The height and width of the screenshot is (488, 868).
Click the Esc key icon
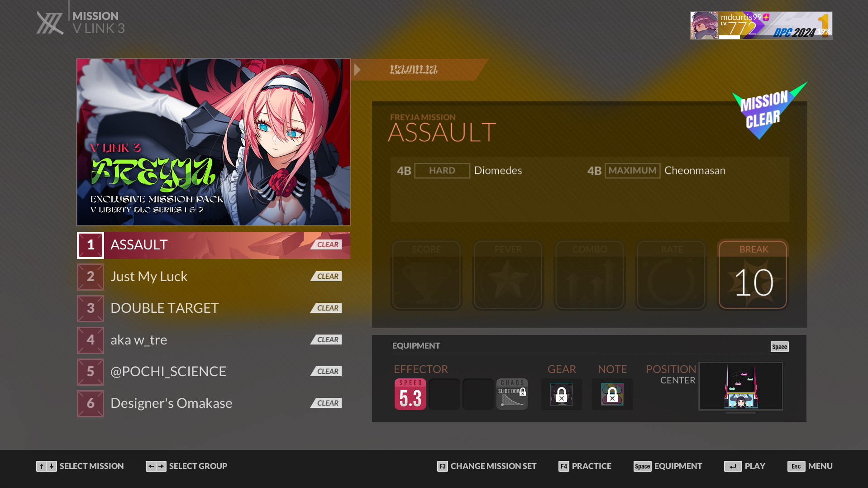point(796,466)
